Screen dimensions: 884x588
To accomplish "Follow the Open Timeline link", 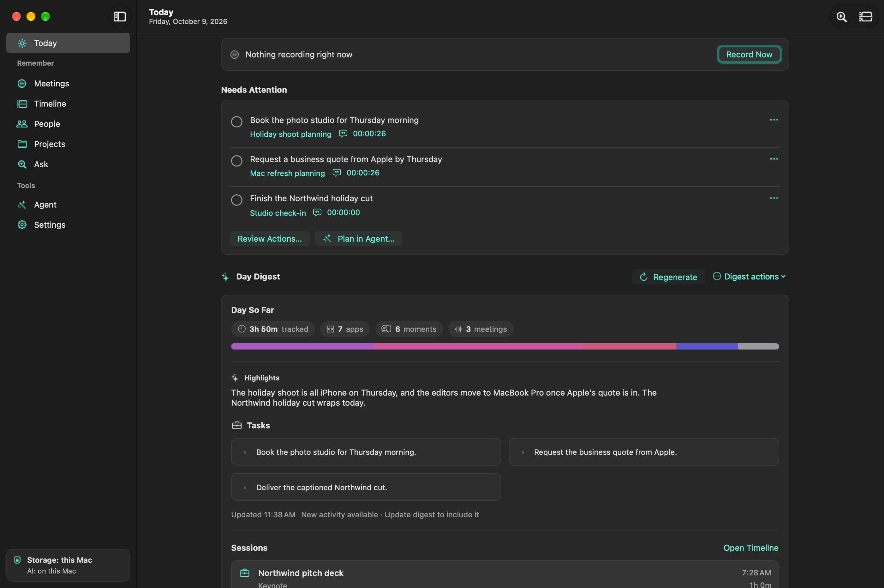I will pos(751,548).
